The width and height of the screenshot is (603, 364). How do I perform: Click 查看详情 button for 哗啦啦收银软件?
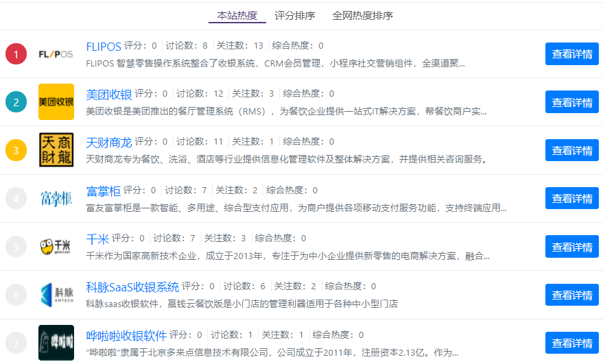click(572, 343)
